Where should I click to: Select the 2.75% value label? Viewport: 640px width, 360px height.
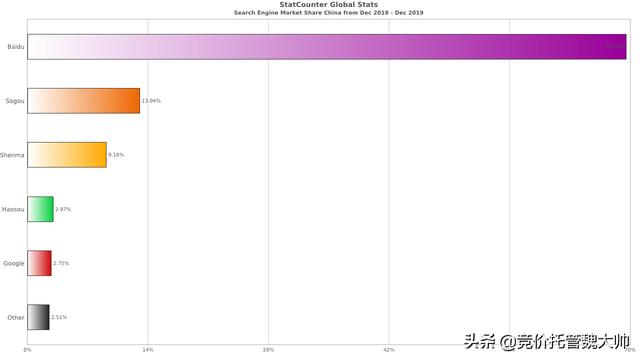click(61, 263)
